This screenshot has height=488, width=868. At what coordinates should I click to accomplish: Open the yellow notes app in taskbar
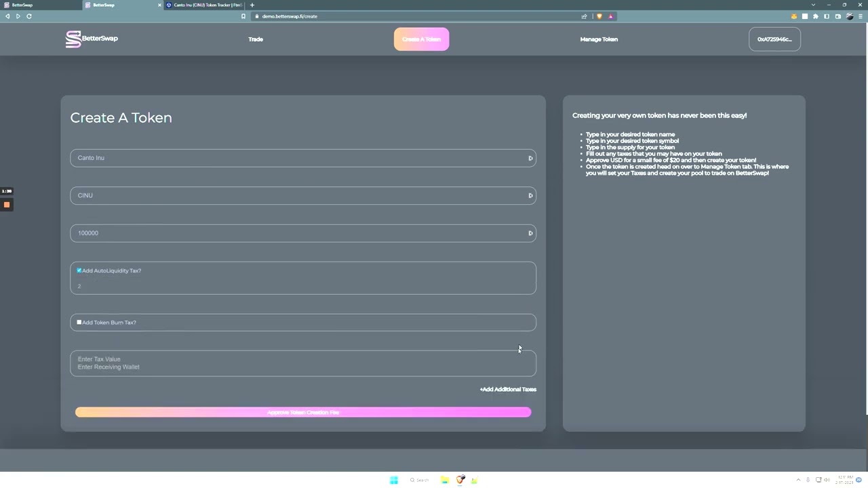pos(474,480)
